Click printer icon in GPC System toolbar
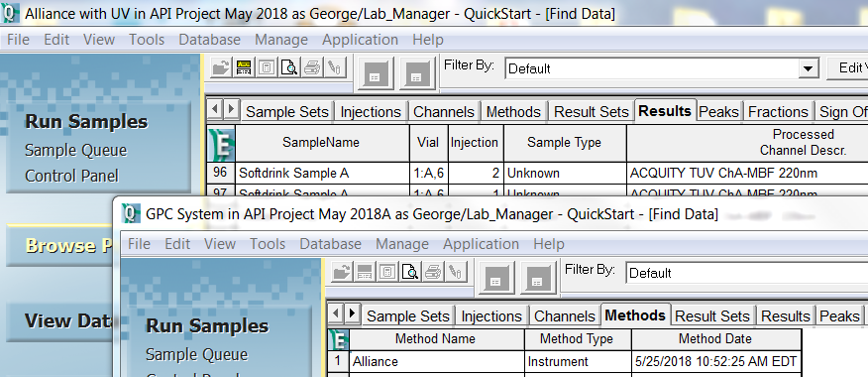This screenshot has width=868, height=377. coord(433,272)
